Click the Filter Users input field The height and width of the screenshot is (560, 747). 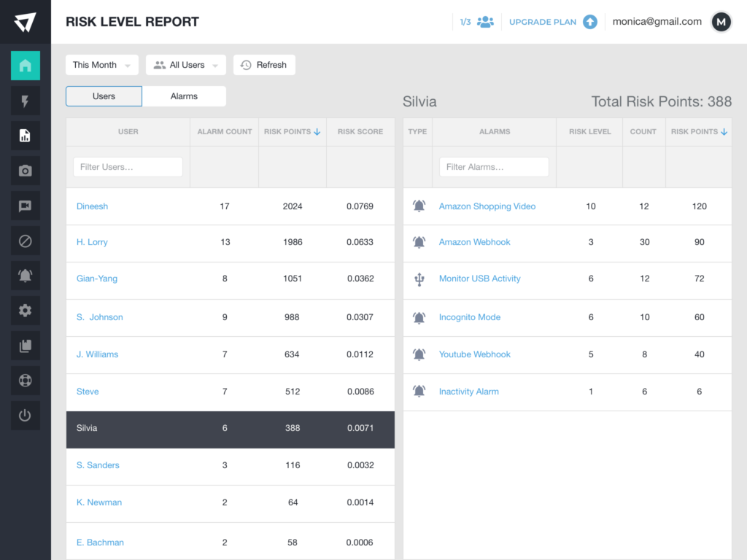[128, 167]
